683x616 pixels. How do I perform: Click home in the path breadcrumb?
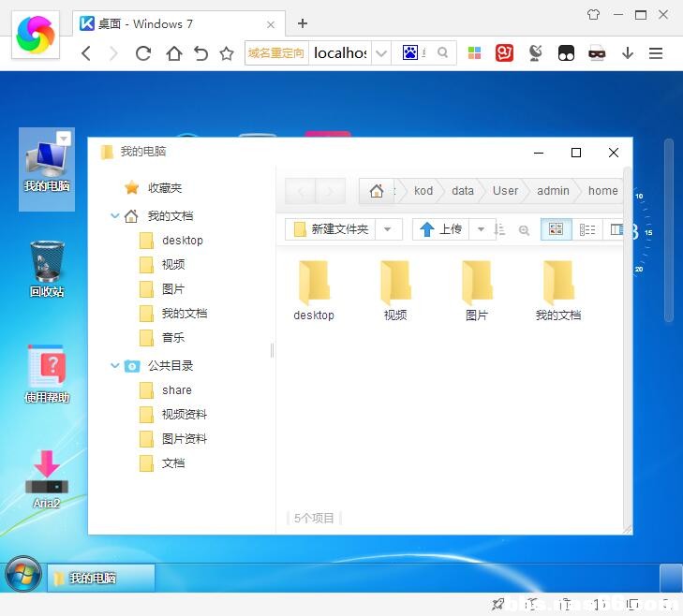(x=602, y=191)
